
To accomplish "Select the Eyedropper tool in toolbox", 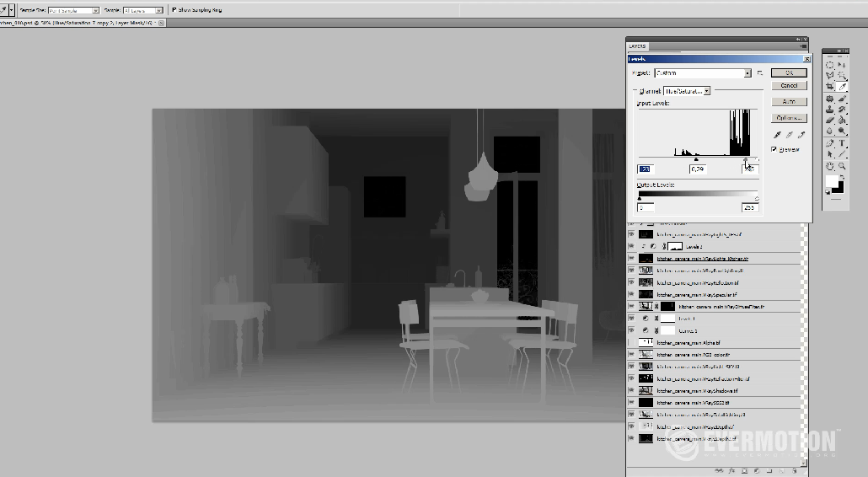I will pos(842,86).
